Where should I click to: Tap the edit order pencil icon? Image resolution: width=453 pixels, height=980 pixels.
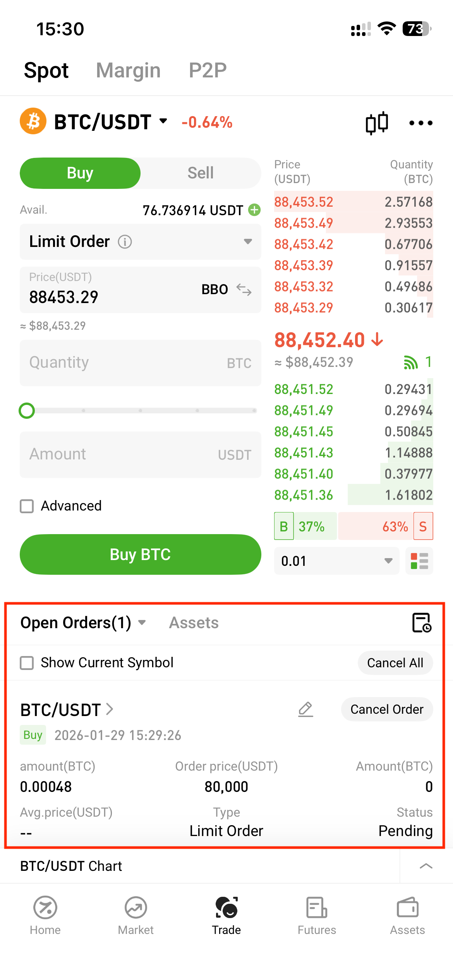[x=305, y=709]
